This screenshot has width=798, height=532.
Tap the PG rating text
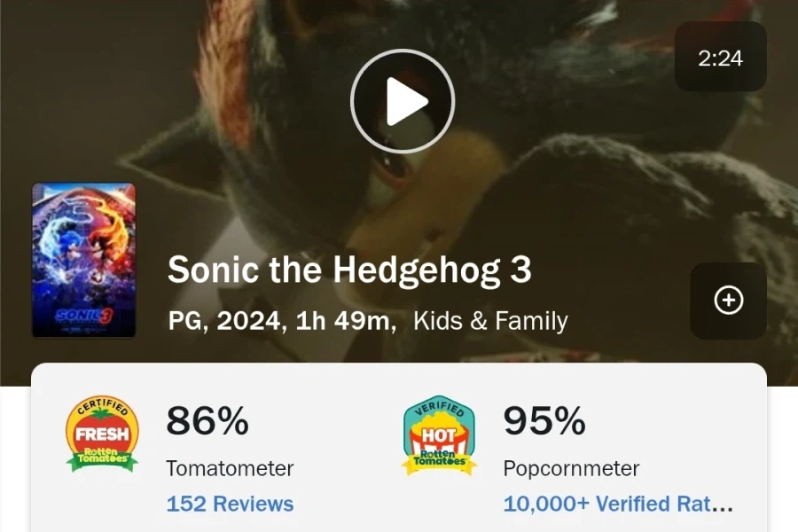click(187, 321)
